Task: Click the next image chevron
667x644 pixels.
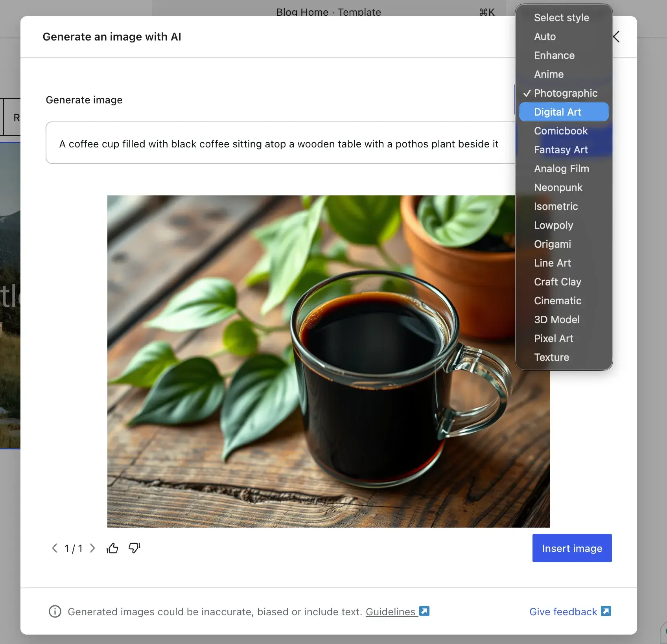Action: [93, 548]
